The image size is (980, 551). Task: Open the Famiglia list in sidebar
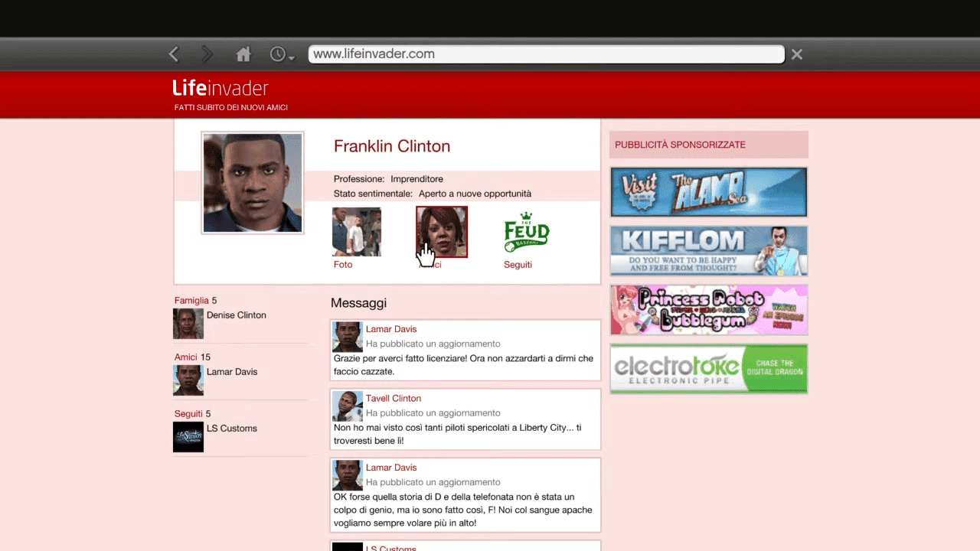coord(191,301)
